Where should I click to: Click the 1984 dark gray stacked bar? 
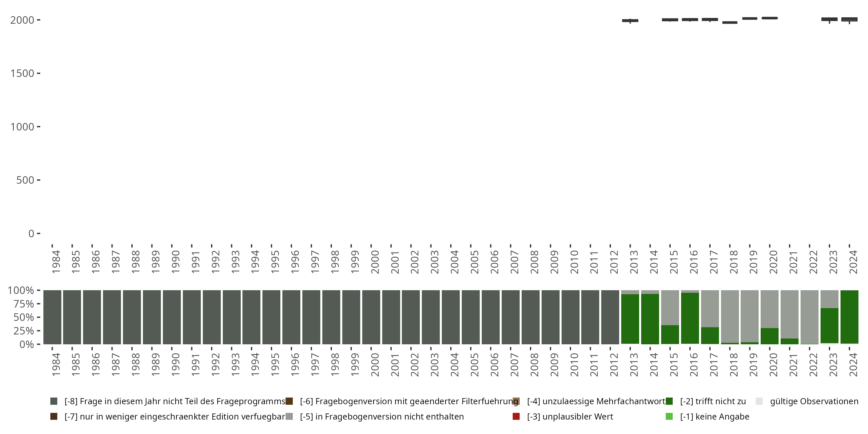(x=52, y=317)
